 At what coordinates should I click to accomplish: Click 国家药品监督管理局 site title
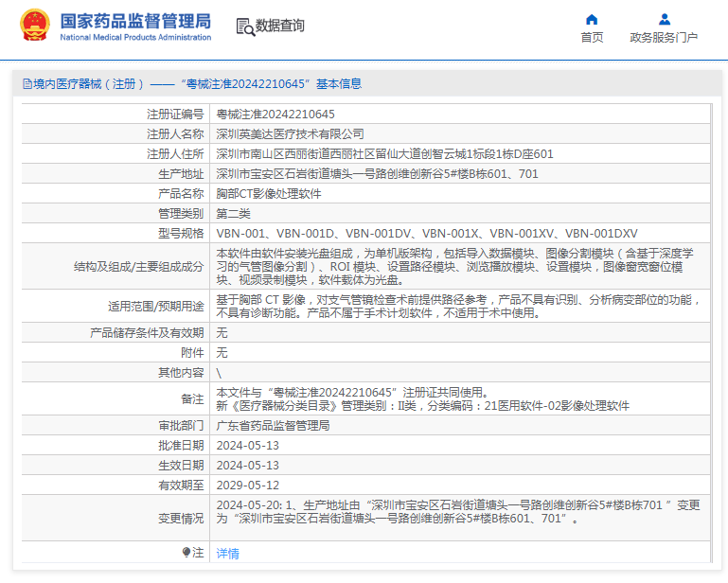135,22
